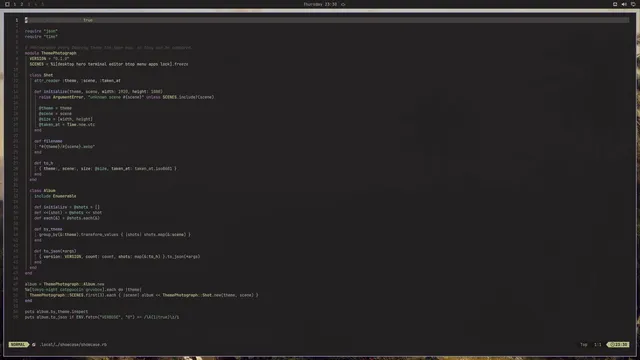This screenshot has width=640, height=360.
Task: Click the class Shot declaration
Action: point(41,75)
